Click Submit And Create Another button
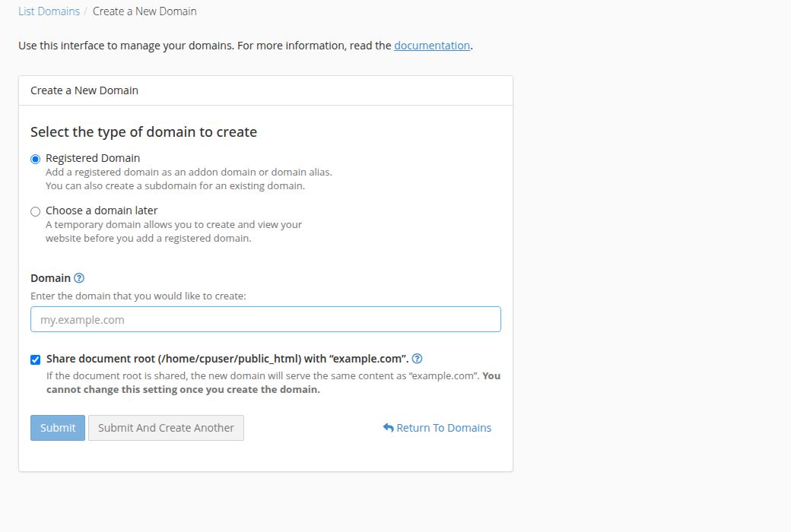791x532 pixels. coord(166,428)
